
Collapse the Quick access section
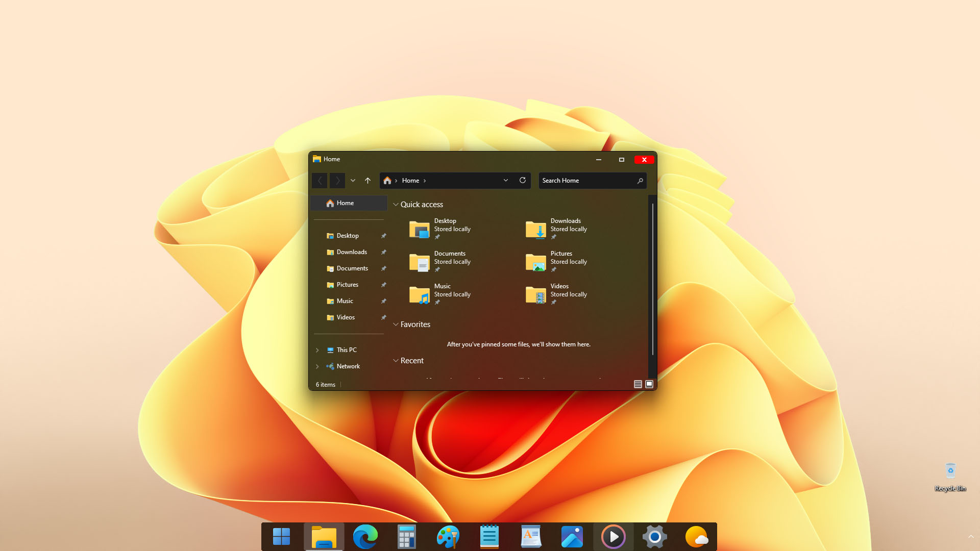[x=396, y=204]
